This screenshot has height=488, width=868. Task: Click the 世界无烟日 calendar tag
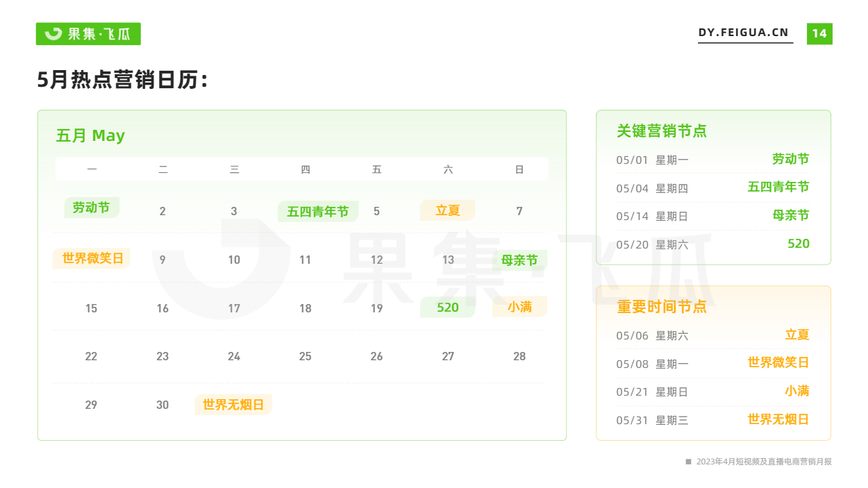coord(233,405)
